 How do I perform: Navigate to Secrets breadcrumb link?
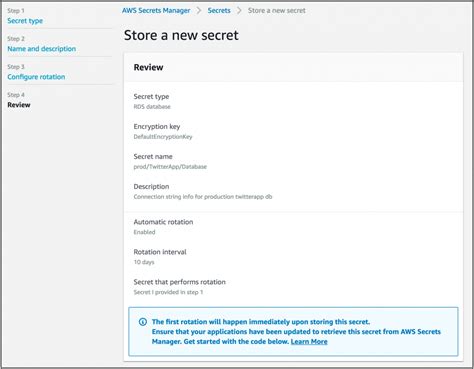(219, 11)
